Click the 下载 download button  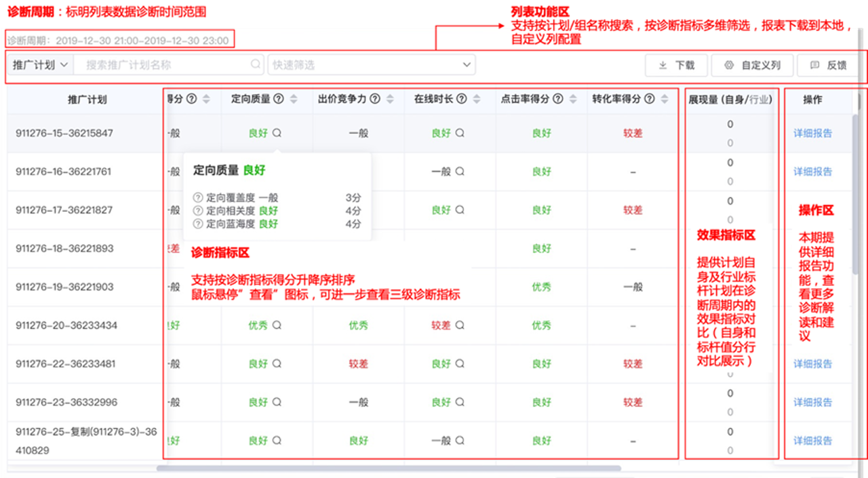tap(677, 65)
